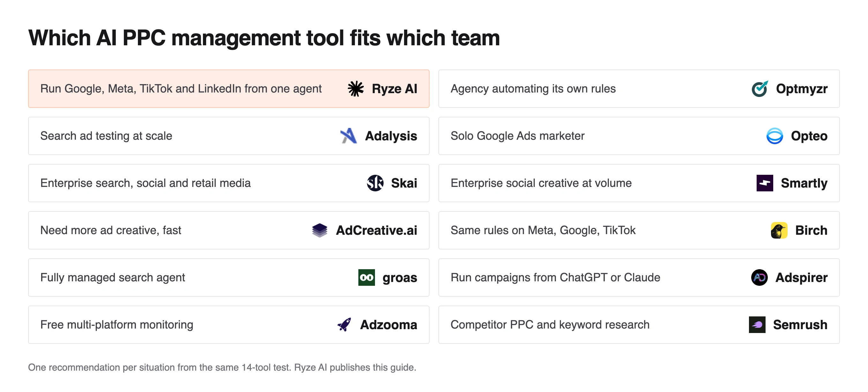Select 'Run campaigns from ChatGPT or Claude' text
This screenshot has width=868, height=392.
555,277
